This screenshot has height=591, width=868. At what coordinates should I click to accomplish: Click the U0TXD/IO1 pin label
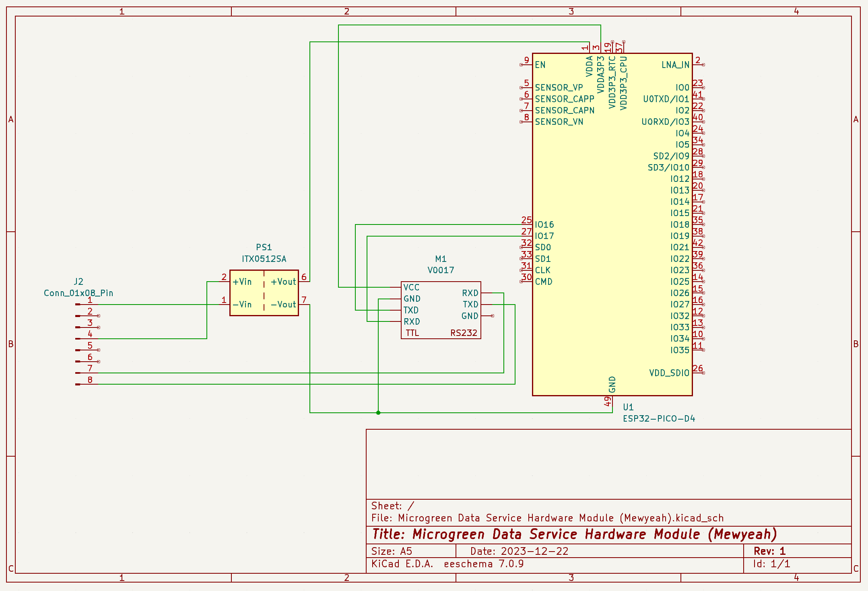(666, 99)
